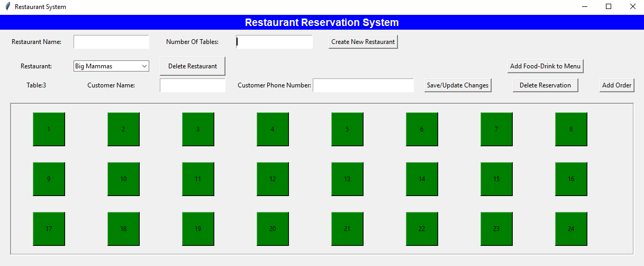The width and height of the screenshot is (644, 266).
Task: Choose green table button 13
Action: pyautogui.click(x=347, y=179)
